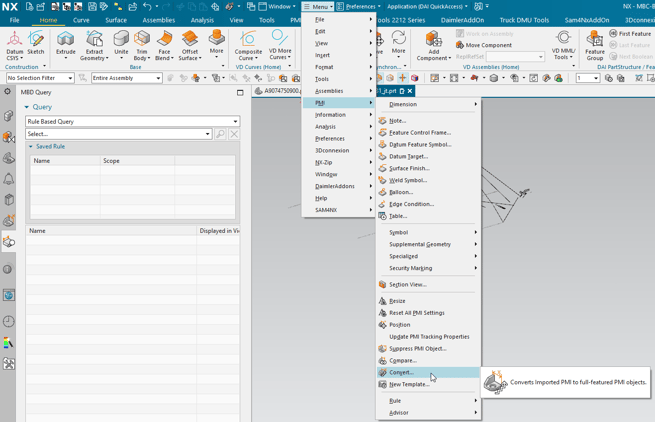This screenshot has height=422, width=655.
Task: Choose Convert... from the PMI submenu
Action: tap(401, 372)
